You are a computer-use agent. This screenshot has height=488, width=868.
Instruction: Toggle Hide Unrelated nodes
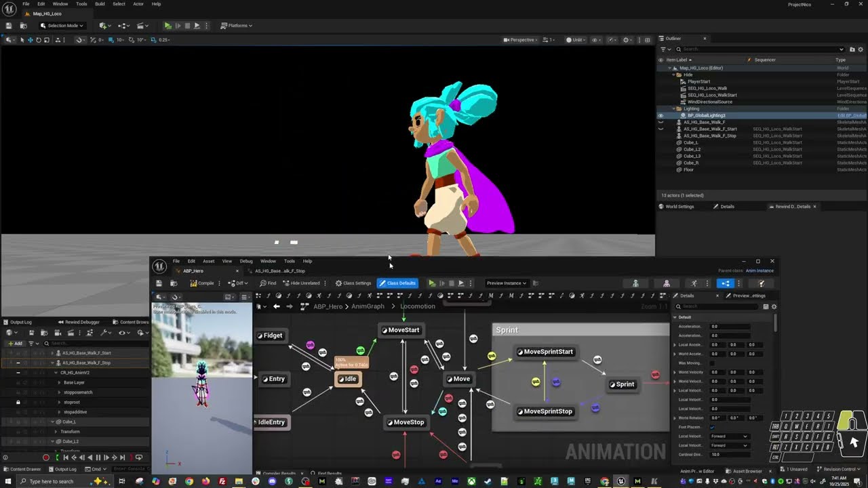click(x=301, y=283)
